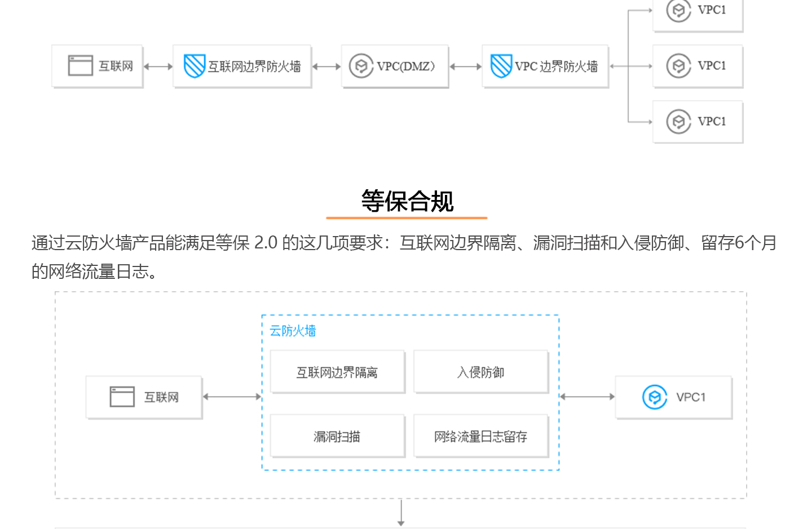Click the 互联网边界防火墙 label text

coord(254,66)
